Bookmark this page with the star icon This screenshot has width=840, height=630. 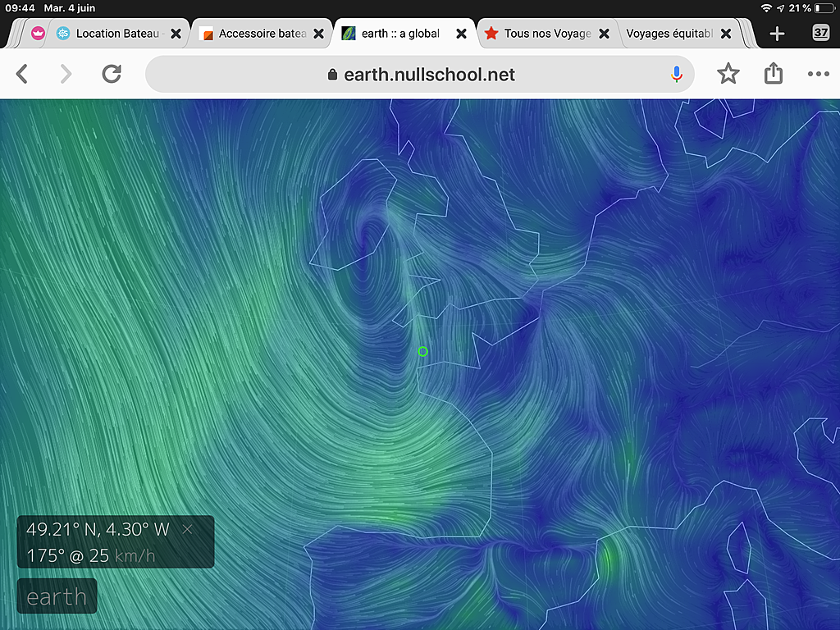pyautogui.click(x=728, y=74)
